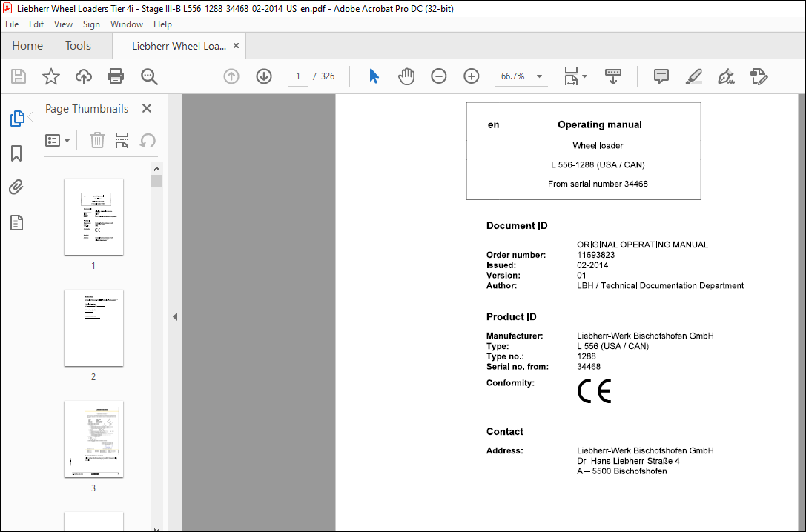This screenshot has width=806, height=532.
Task: Click LBH / Technical Documentation Department text
Action: pyautogui.click(x=660, y=286)
